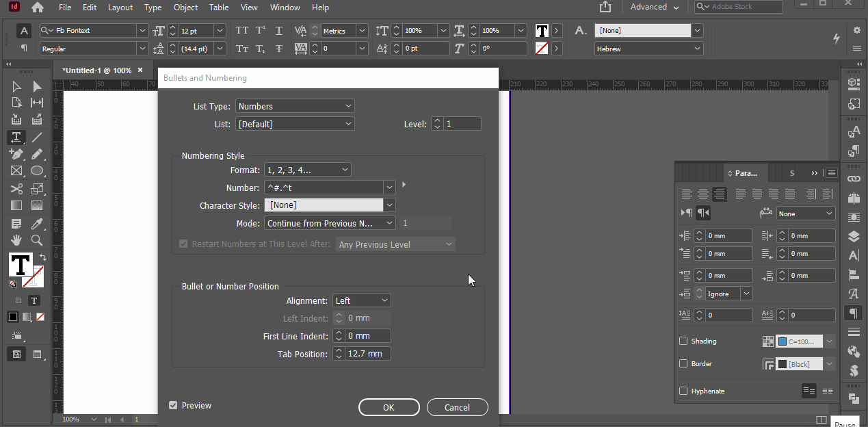Open the Object menu
The height and width of the screenshot is (427, 868).
[185, 8]
